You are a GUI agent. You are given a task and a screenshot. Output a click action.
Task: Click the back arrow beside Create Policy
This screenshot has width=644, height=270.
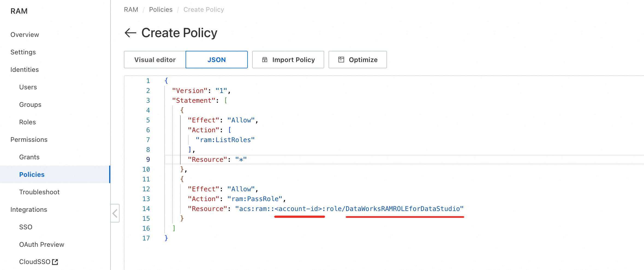pyautogui.click(x=130, y=33)
